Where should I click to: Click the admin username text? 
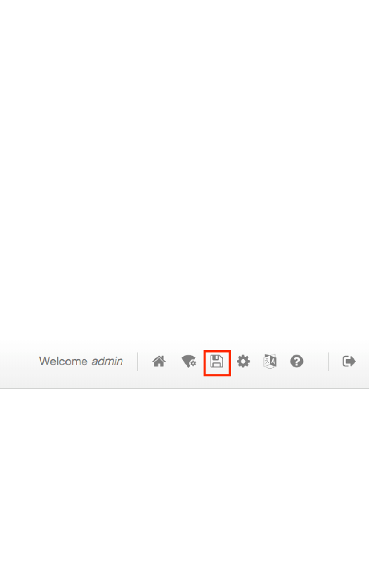click(107, 362)
